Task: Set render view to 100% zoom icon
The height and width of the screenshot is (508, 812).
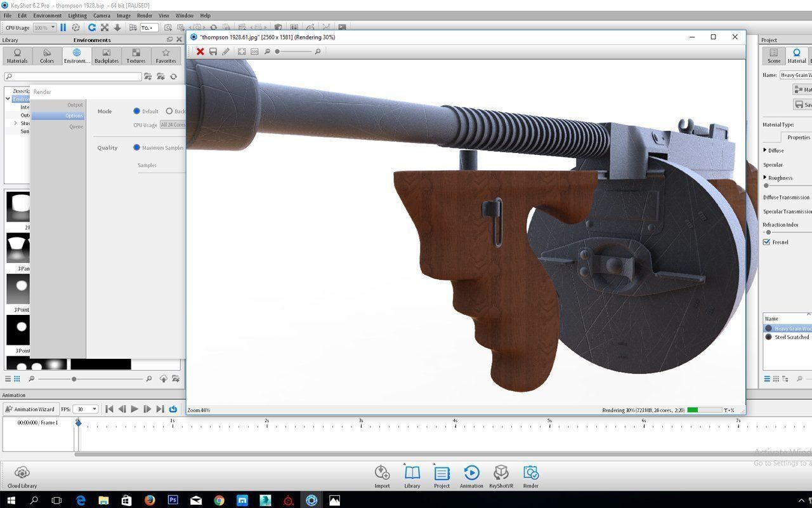Action: pos(254,51)
